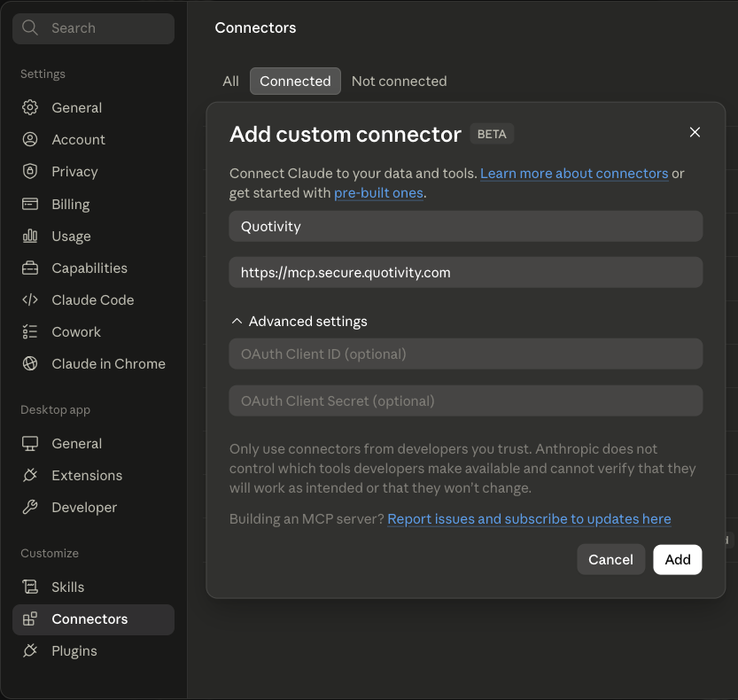Focus the OAuth Client Secret field
738x700 pixels.
click(465, 401)
